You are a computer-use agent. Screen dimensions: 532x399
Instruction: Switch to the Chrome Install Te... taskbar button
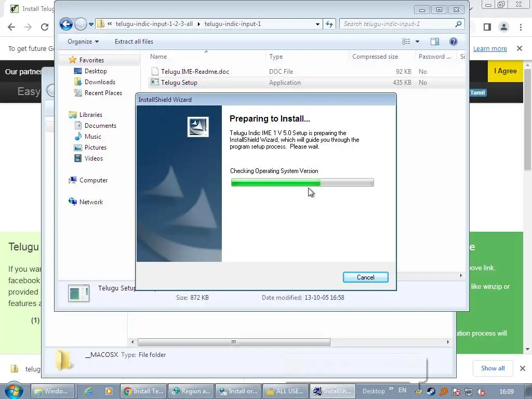click(x=143, y=391)
